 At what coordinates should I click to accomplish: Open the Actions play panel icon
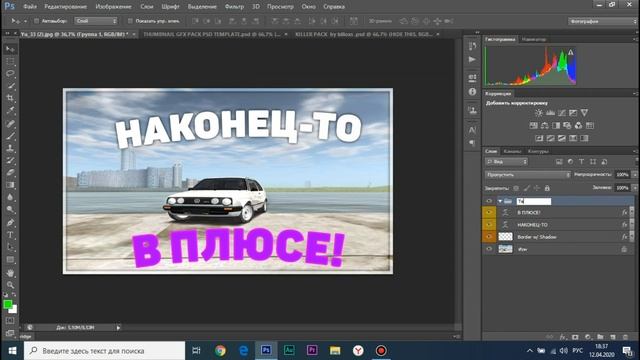click(472, 60)
